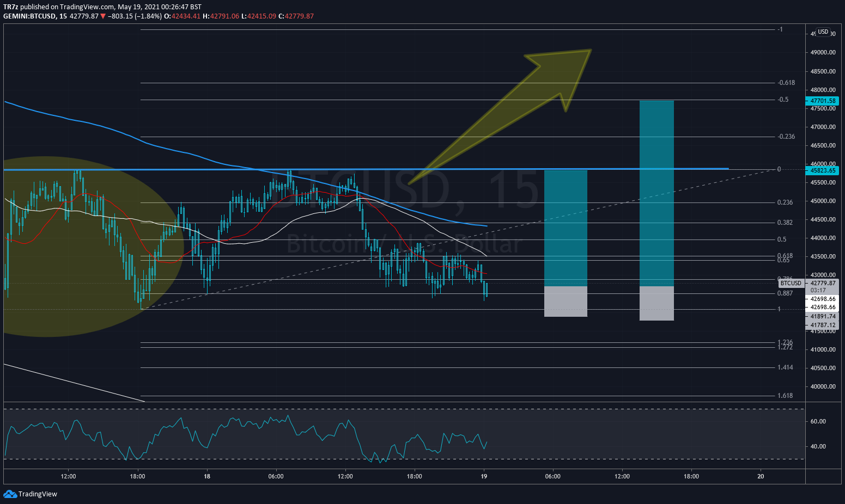Screen dimensions: 845x504
Task: Click the Fibonacci -0.5 level label
Action: point(783,100)
